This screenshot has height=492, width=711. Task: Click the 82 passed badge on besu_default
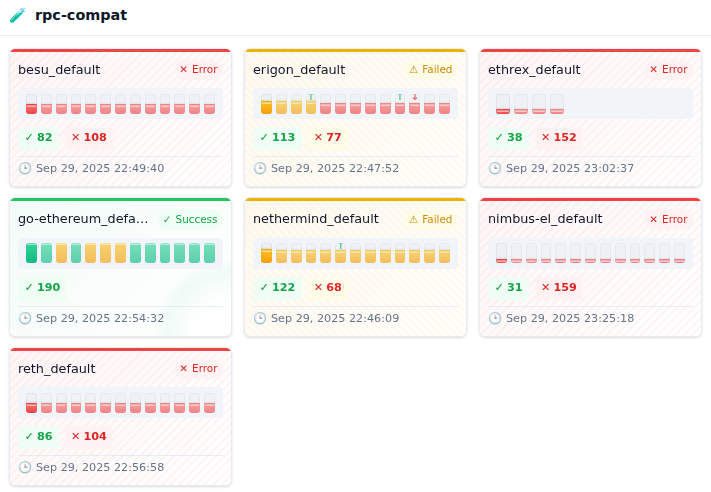click(38, 138)
